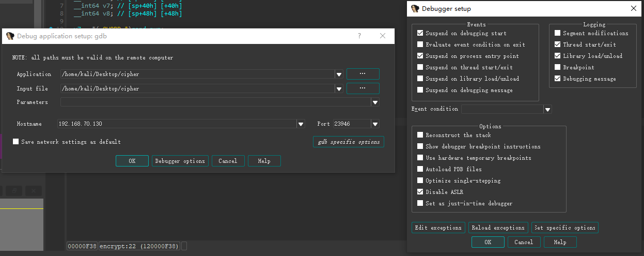Open Help in gdb setup dialog
Screen dimensions: 644x256
click(x=264, y=161)
